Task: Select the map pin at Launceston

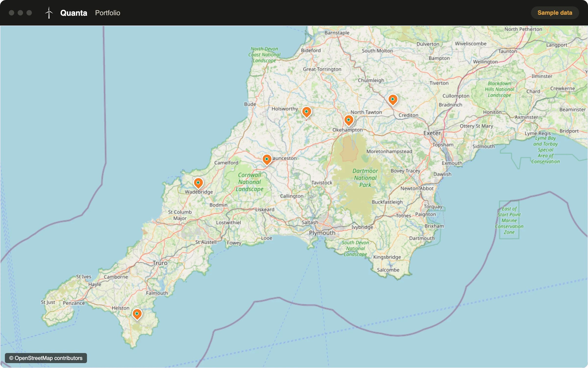Action: 267,159
